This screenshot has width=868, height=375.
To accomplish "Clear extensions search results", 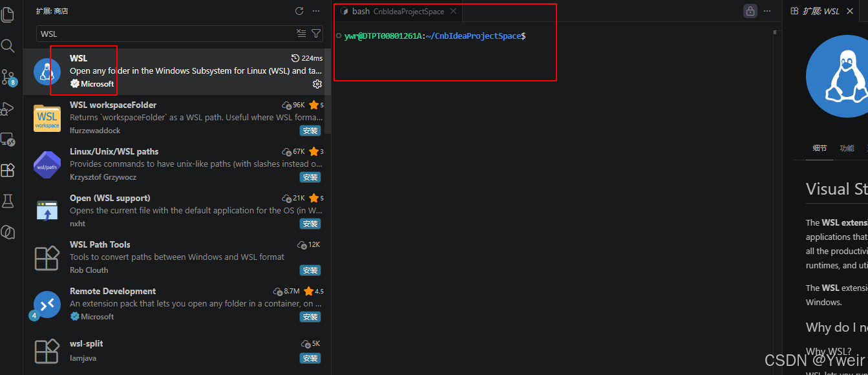I will point(301,33).
